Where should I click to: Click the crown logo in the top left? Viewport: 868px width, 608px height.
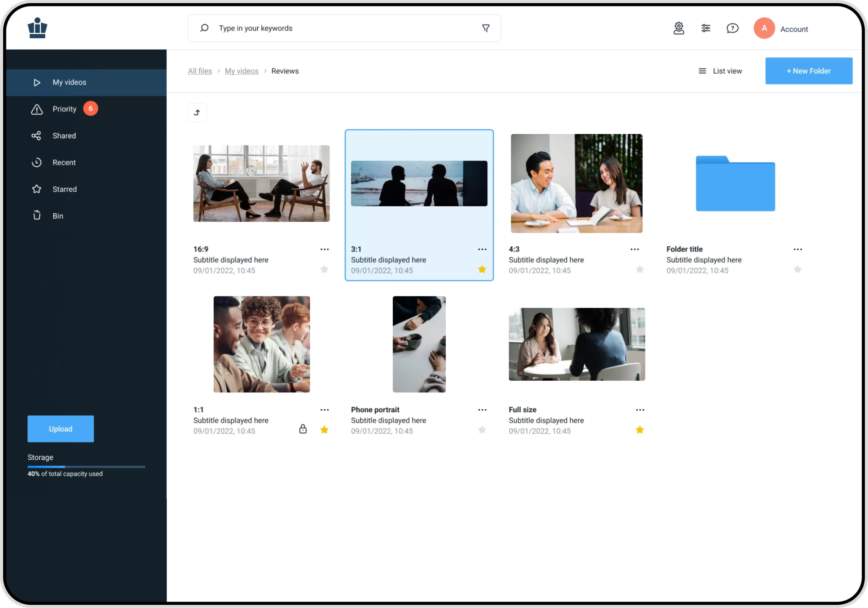pos(37,28)
